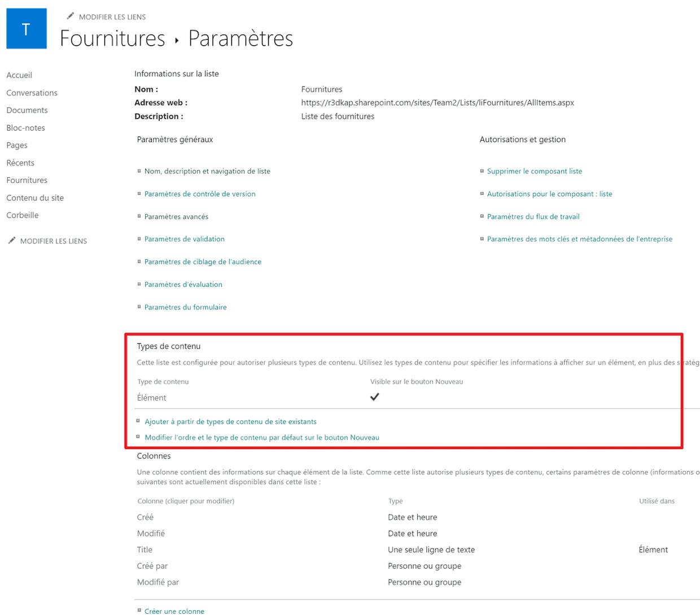Modify the Title column settings
700x615 pixels.
coord(145,549)
